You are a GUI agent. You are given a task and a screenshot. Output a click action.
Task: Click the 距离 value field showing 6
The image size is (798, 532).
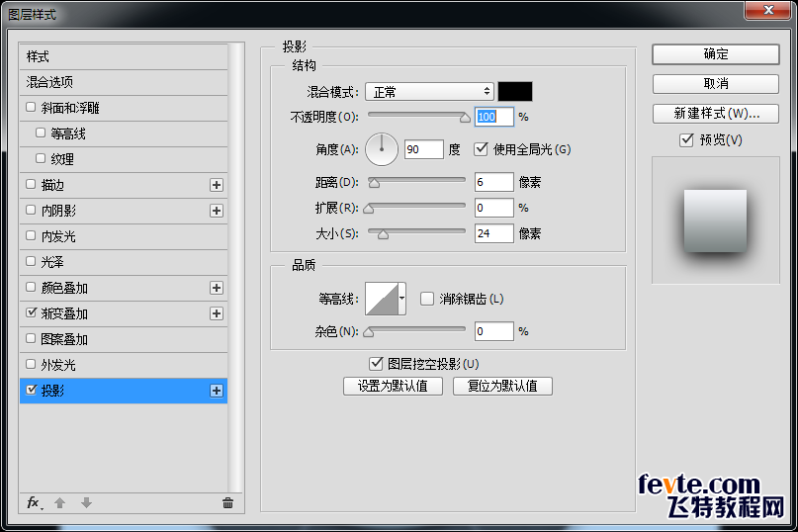tap(494, 182)
